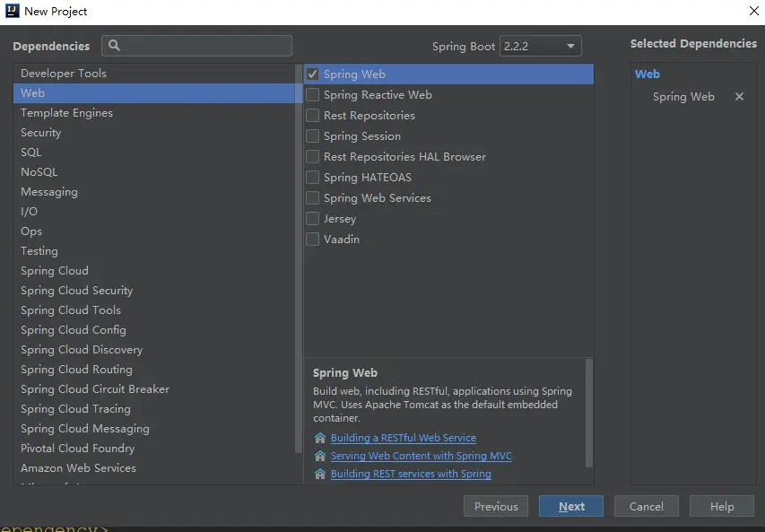The image size is (765, 532).
Task: Enable the Spring Reactive Web checkbox
Action: pyautogui.click(x=312, y=95)
